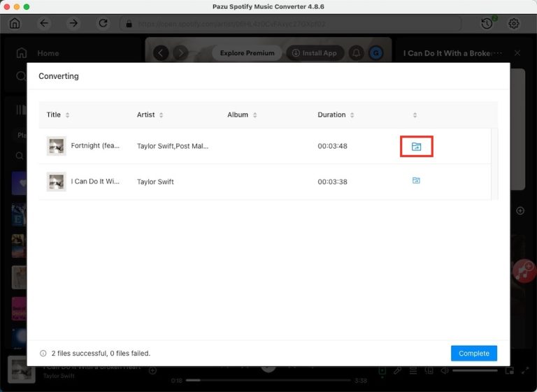Viewport: 537px width, 392px height.
Task: Open output folder for I Can Do It track
Action: click(416, 181)
